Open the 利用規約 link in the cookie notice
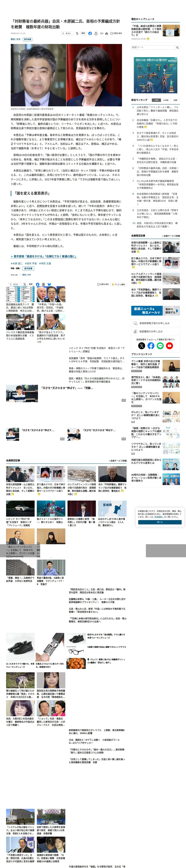Image resolution: width=186 pixels, height=868 pixels. coord(158,517)
